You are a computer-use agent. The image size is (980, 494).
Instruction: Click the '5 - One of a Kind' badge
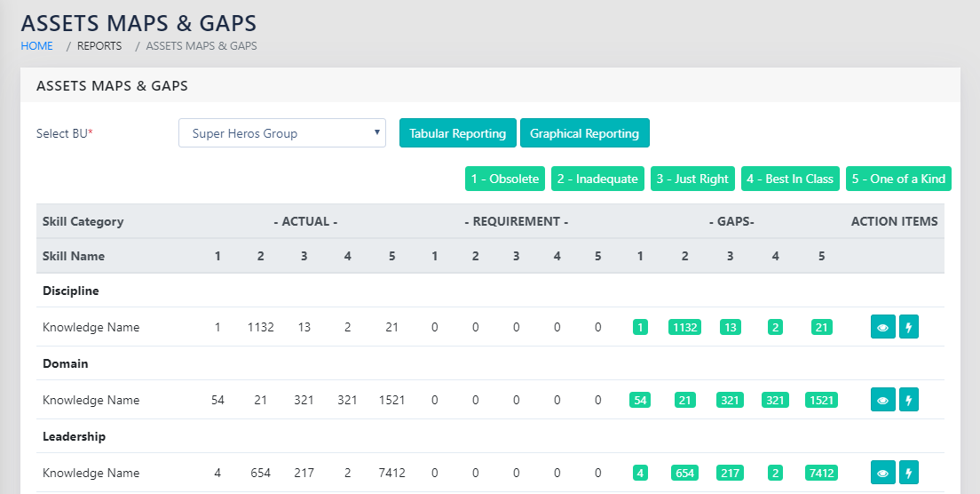tap(897, 179)
